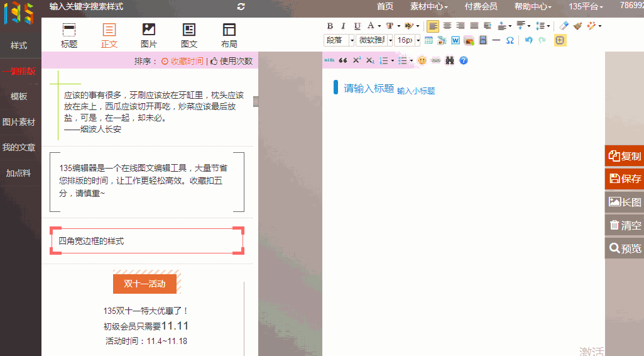This screenshot has height=356, width=644.
Task: Toggle blockquote formatting
Action: coord(343,60)
